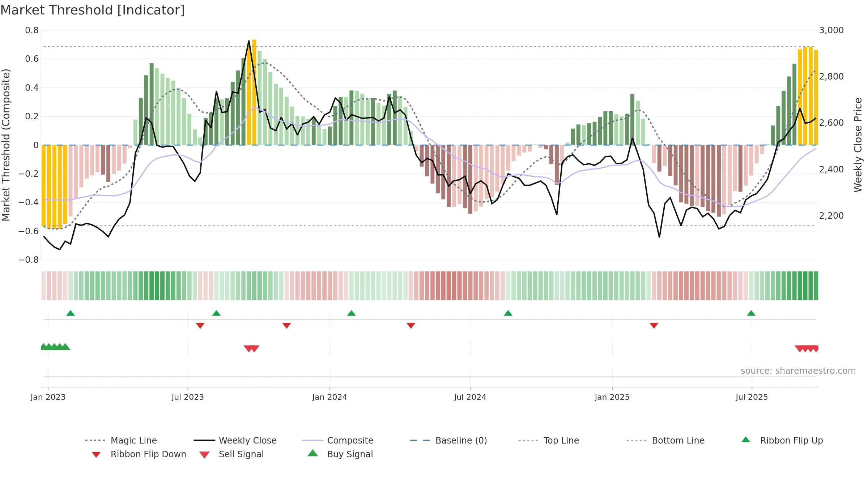Toggle the Magic Line legend entry
The width and height of the screenshot is (868, 488).
coord(121,440)
